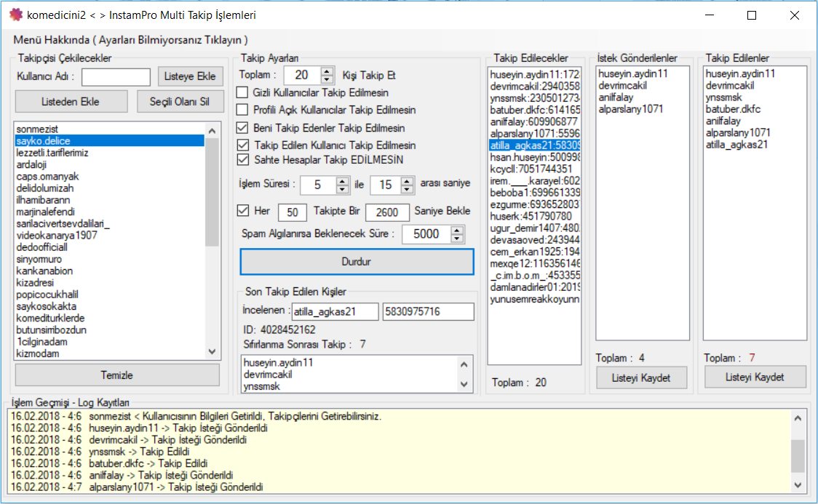Uncheck Takip Edilen Kullanıcı Takip Edilmesin
Viewport: 818px width, 504px height.
pyautogui.click(x=242, y=145)
